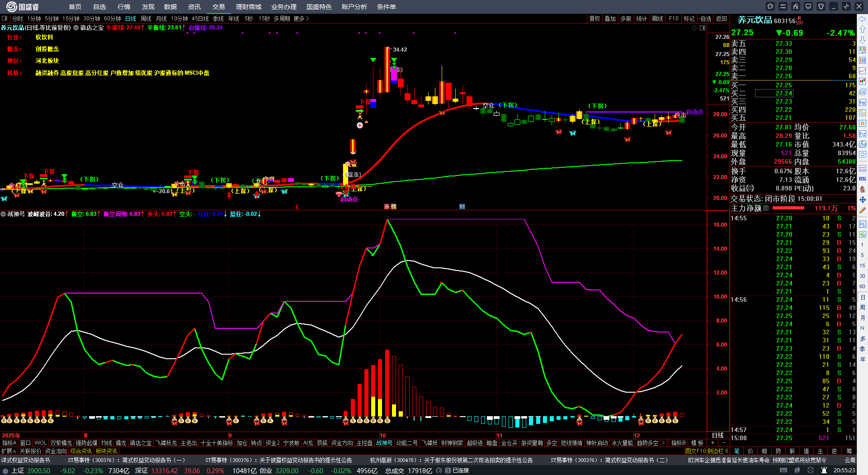
Task: Toggle 叠加 overlay option
Action: [x=610, y=19]
